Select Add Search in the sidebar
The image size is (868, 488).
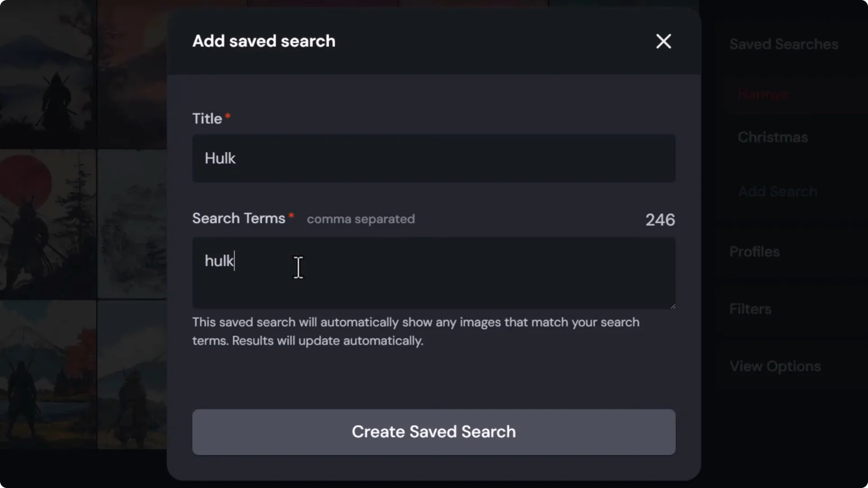point(777,192)
